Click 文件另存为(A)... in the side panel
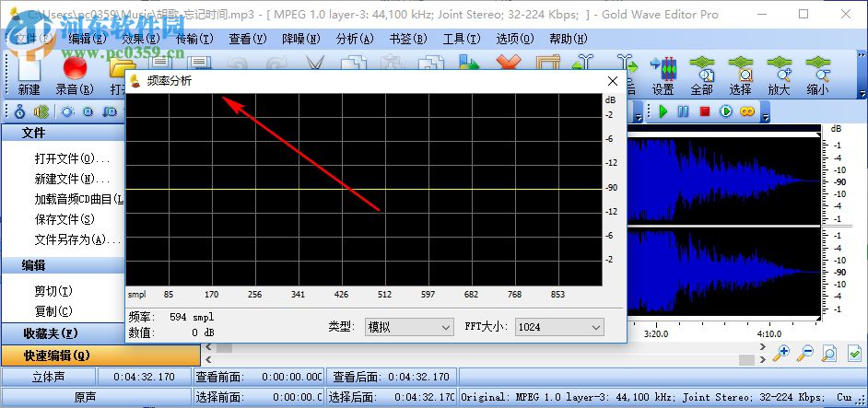The image size is (868, 408). click(x=78, y=239)
